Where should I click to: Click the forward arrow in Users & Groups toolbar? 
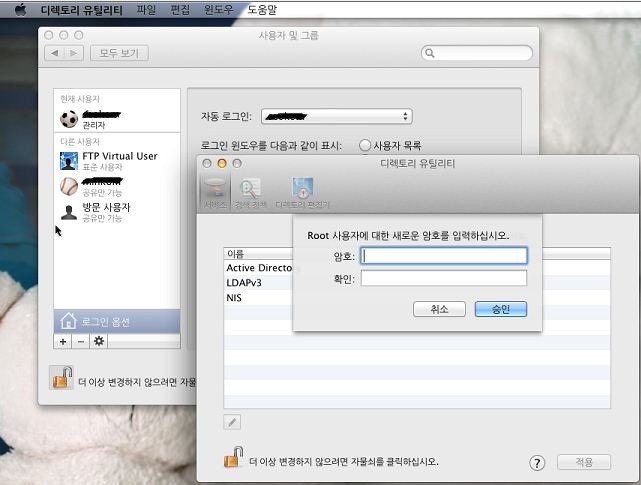point(74,53)
